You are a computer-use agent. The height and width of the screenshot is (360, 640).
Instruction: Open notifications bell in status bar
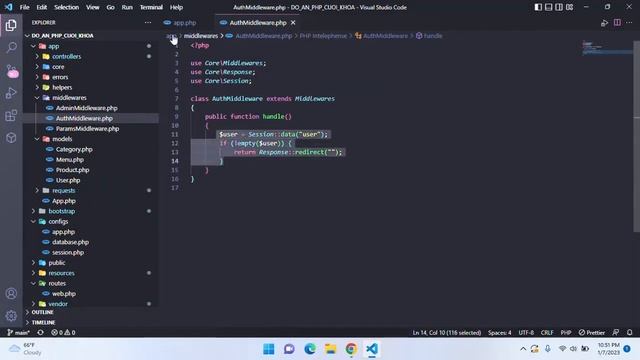630,333
